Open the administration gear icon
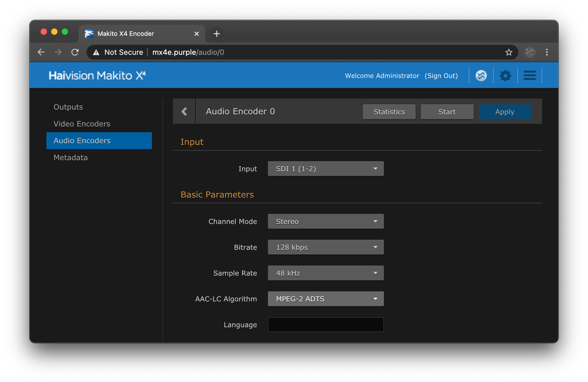 tap(505, 76)
